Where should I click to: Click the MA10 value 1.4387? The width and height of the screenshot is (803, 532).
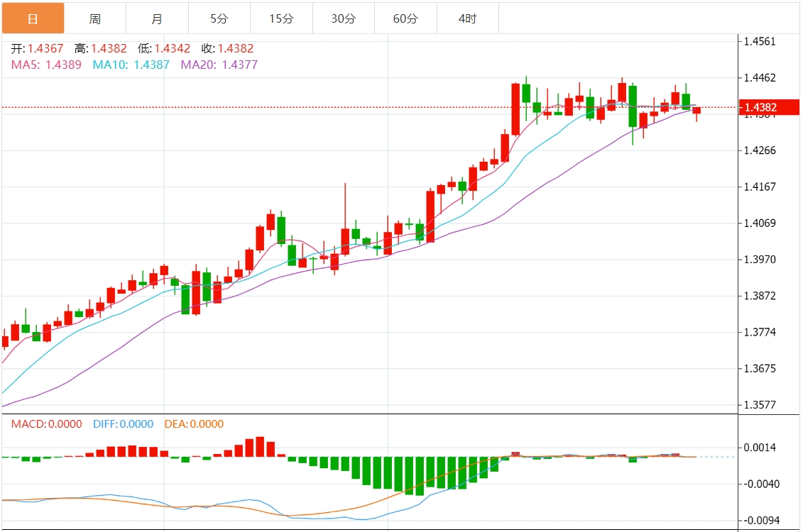[x=131, y=65]
